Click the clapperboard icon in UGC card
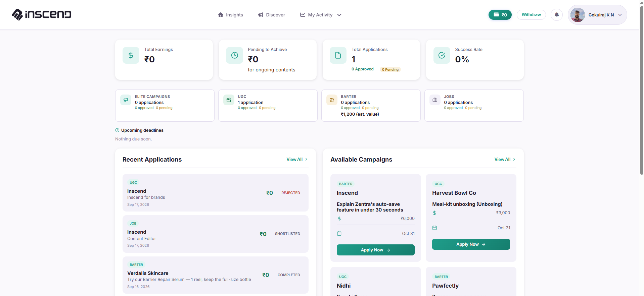This screenshot has height=296, width=644. [x=229, y=100]
